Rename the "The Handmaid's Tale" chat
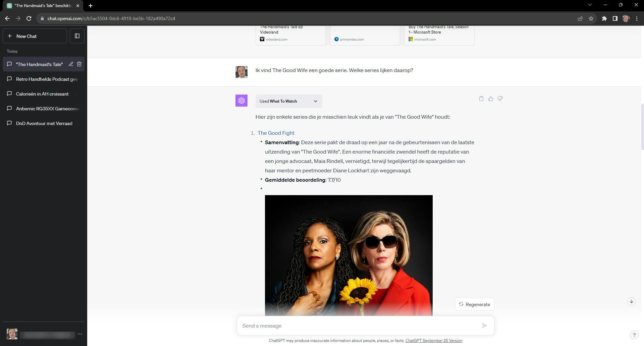The height and width of the screenshot is (346, 644). pyautogui.click(x=71, y=64)
